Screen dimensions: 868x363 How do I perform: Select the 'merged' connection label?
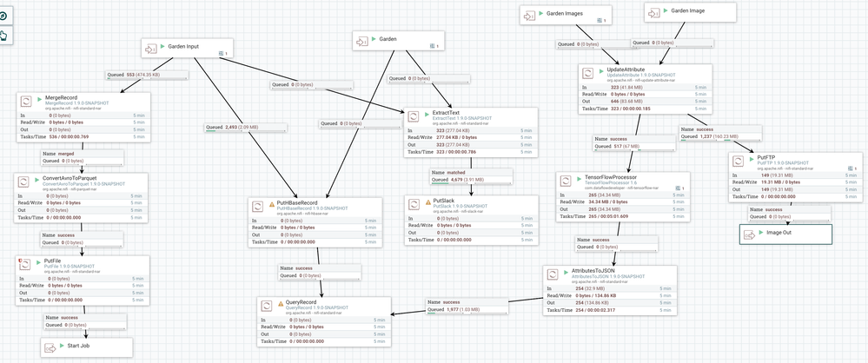coord(82,158)
